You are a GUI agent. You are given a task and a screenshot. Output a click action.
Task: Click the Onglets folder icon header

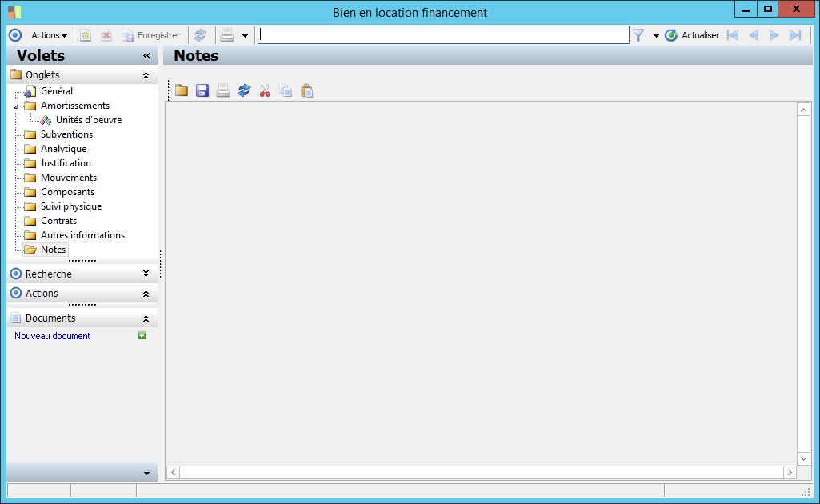click(16, 74)
